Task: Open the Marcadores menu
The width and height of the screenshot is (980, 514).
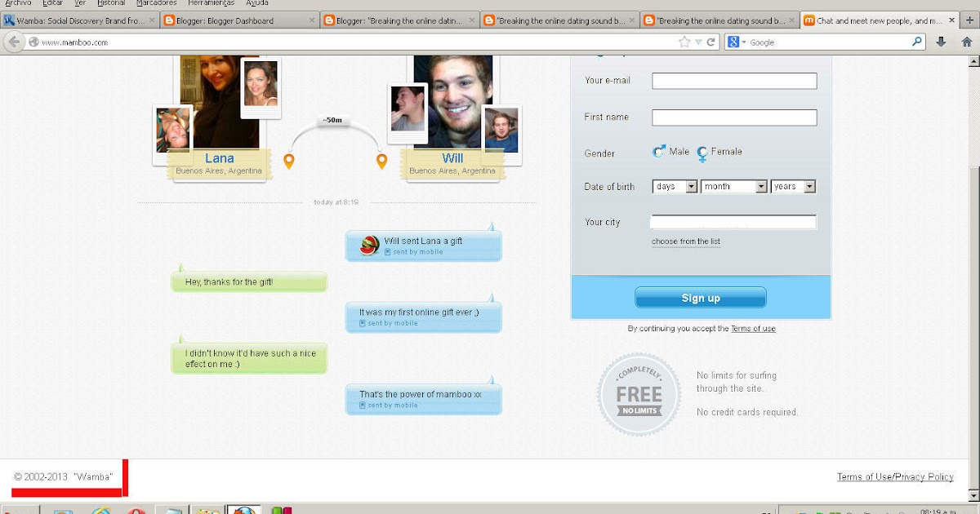Action: click(x=156, y=3)
